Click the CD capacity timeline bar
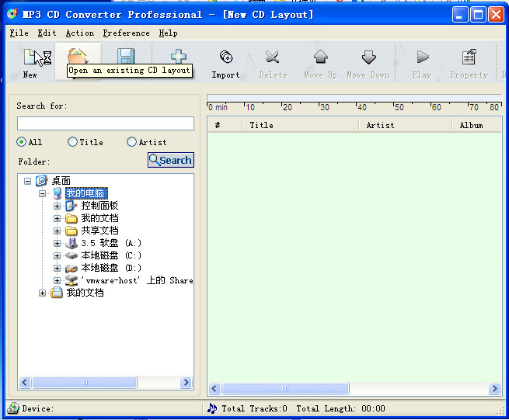The height and width of the screenshot is (420, 509). 354,98
